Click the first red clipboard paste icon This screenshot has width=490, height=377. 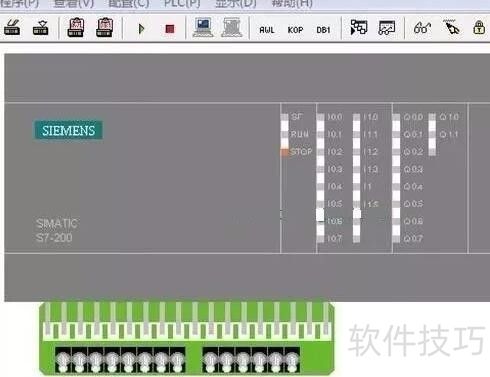[76, 27]
